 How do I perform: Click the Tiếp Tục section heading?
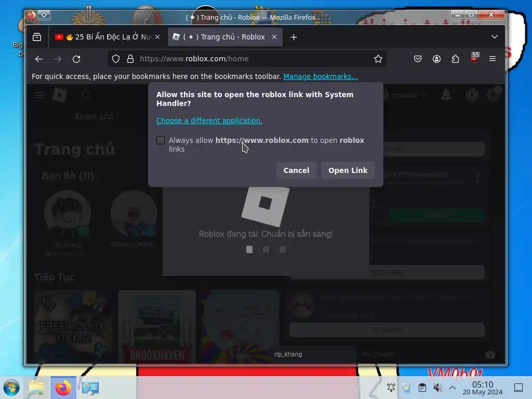coord(54,277)
